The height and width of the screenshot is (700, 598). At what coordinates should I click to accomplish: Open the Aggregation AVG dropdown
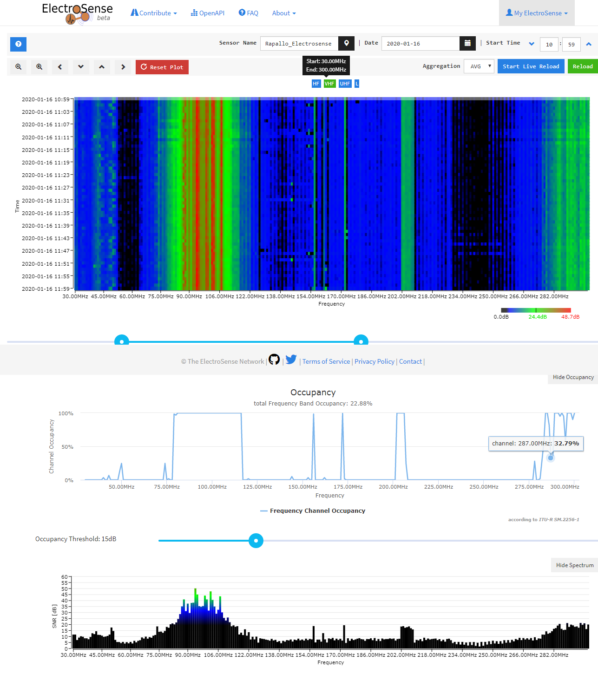(x=479, y=66)
